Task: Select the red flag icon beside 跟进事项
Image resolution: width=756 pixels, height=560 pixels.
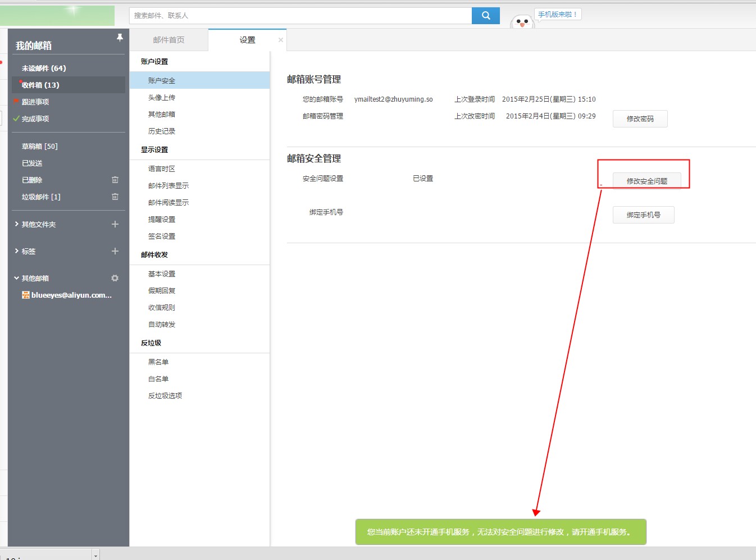Action: point(16,102)
